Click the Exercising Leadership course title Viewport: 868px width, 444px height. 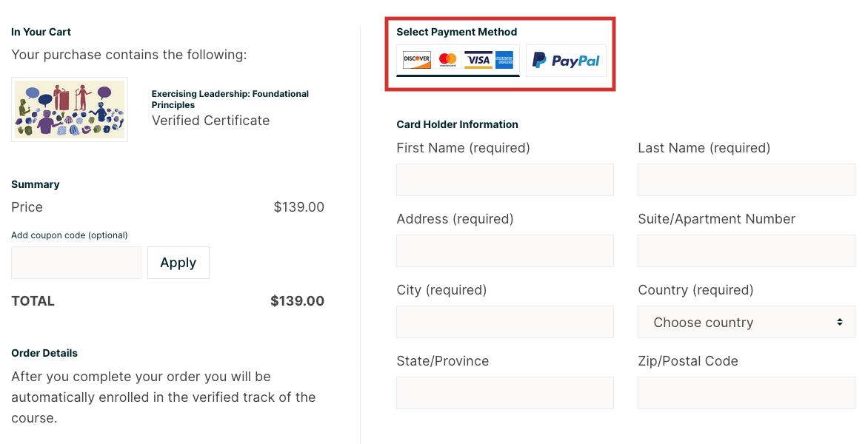click(x=230, y=99)
